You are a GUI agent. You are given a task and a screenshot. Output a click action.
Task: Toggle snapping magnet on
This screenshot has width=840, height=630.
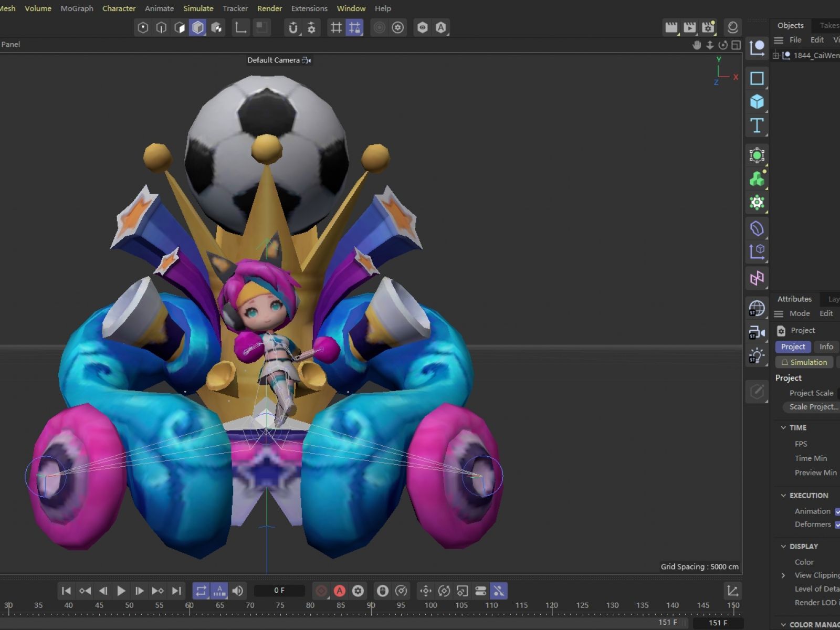pos(293,27)
